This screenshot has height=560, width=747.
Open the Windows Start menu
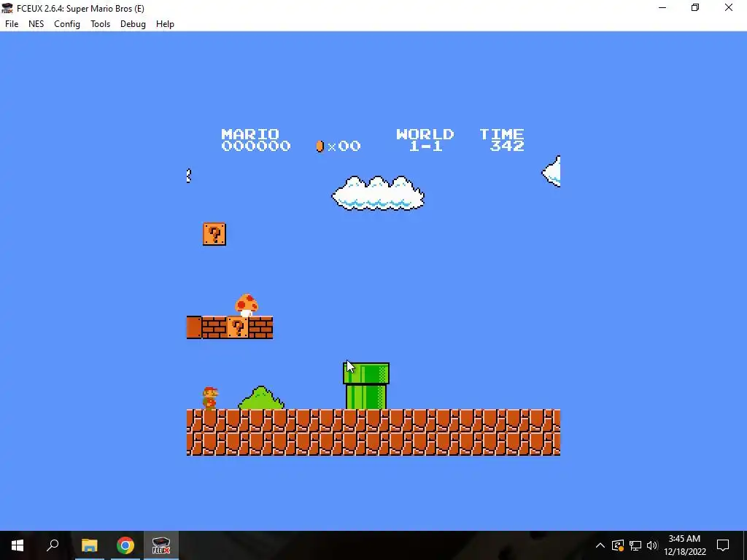pyautogui.click(x=18, y=545)
